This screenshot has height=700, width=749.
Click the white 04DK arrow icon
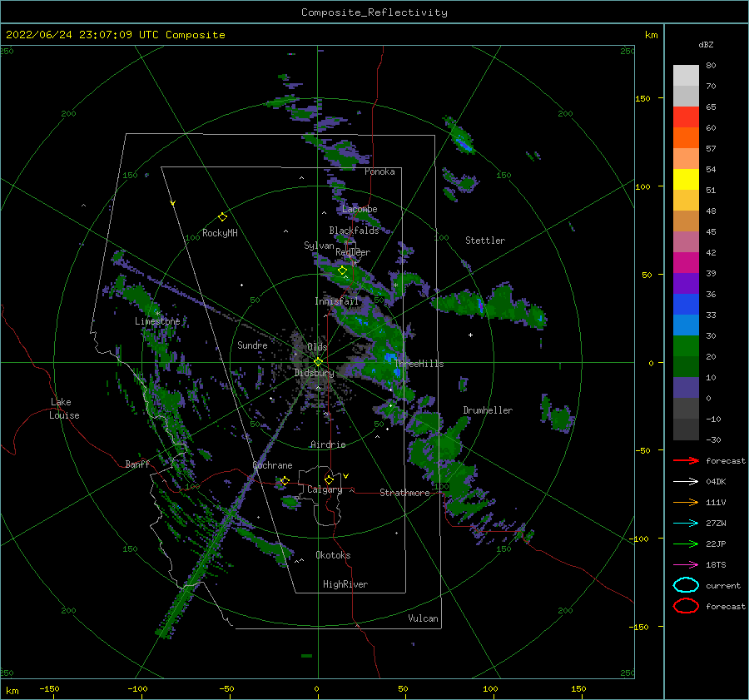tap(686, 481)
